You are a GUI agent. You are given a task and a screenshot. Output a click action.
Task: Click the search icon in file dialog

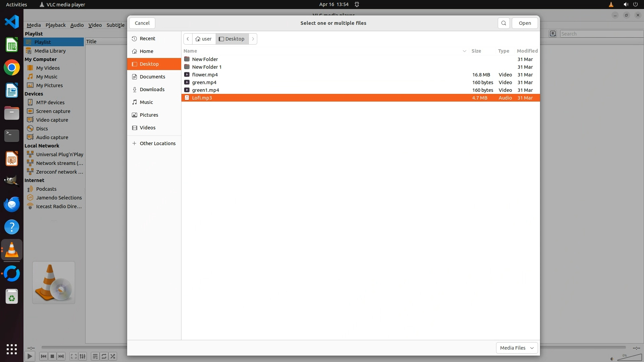[503, 23]
